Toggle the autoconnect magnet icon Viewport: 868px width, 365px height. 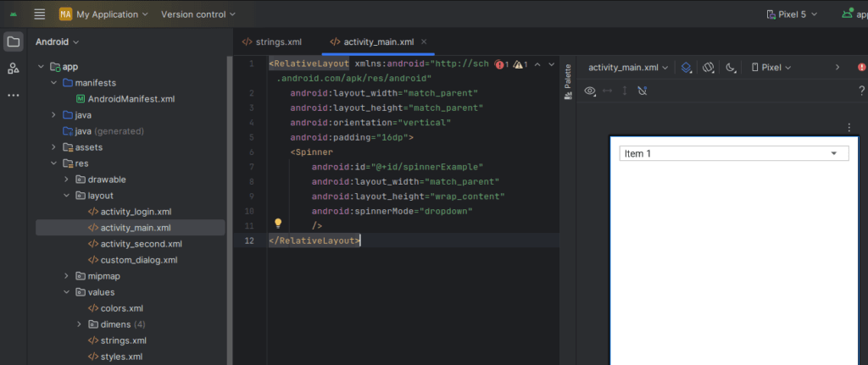click(643, 91)
